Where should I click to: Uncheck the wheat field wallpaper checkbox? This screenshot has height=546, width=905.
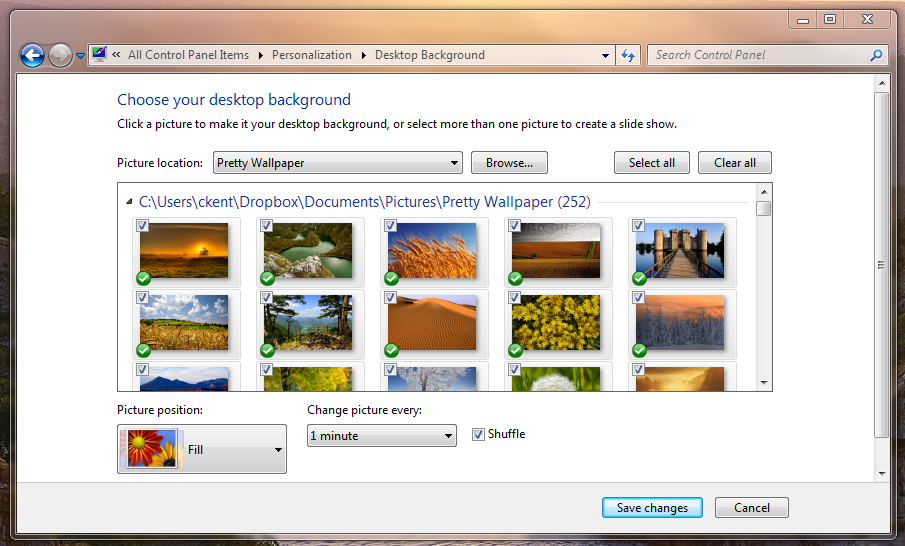(391, 226)
